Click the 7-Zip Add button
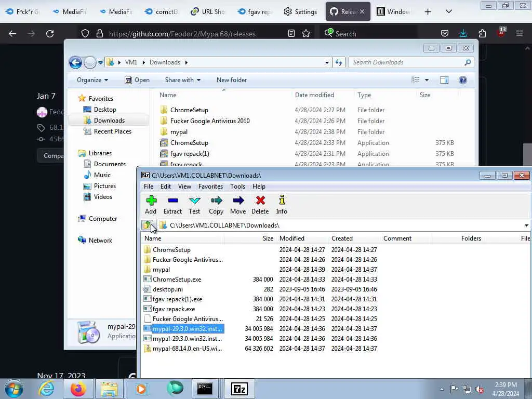The image size is (532, 399). (151, 205)
